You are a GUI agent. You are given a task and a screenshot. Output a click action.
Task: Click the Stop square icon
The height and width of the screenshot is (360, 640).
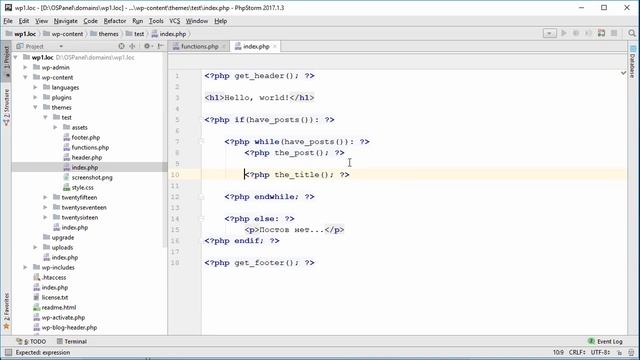tap(614, 33)
